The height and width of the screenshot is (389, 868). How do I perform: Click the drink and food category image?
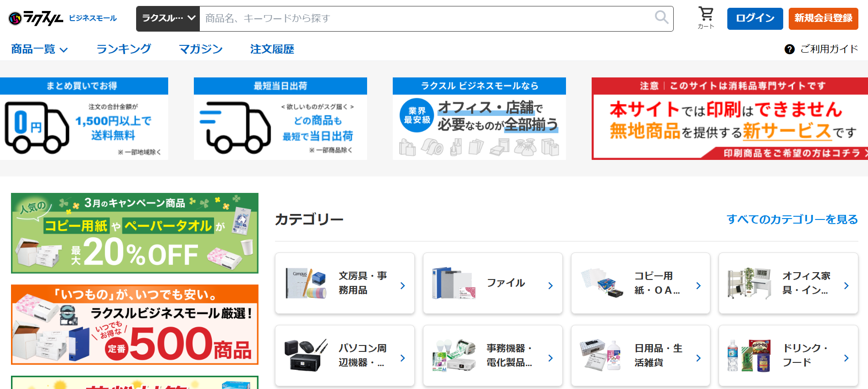coord(749,356)
